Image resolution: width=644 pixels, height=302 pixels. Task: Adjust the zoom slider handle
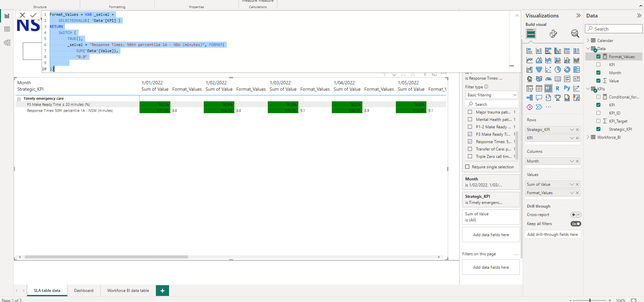(x=590, y=300)
